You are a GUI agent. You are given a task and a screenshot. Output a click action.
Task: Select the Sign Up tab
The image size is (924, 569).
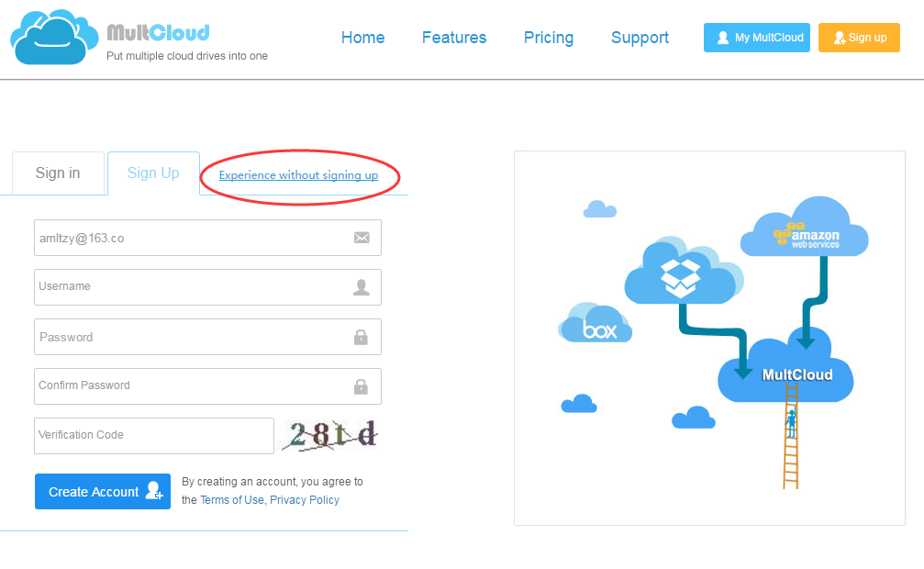pyautogui.click(x=153, y=173)
